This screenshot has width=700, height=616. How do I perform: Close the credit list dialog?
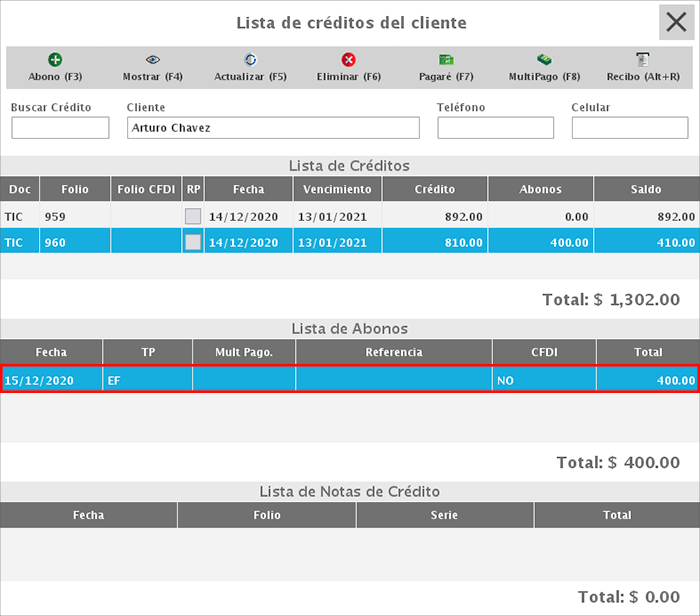678,22
